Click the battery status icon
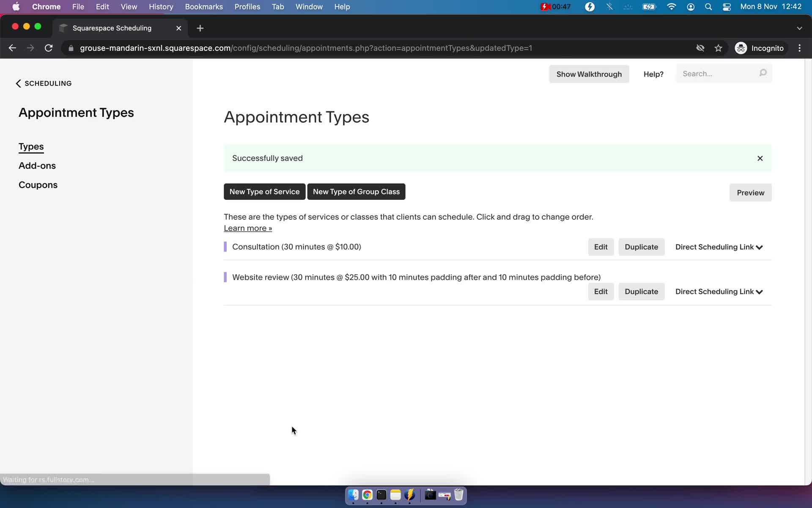The height and width of the screenshot is (508, 812). pyautogui.click(x=649, y=7)
